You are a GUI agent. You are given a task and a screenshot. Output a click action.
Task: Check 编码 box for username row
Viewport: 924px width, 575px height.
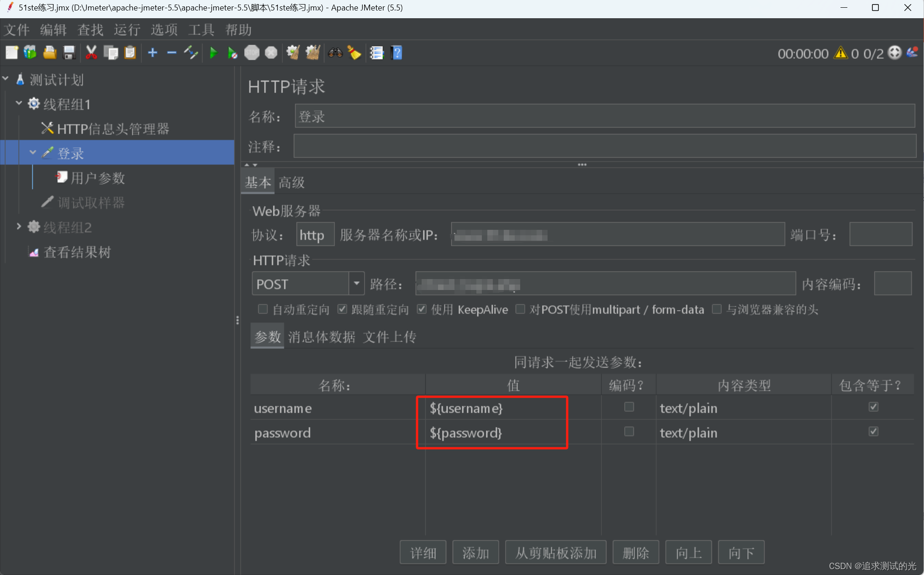pyautogui.click(x=629, y=407)
